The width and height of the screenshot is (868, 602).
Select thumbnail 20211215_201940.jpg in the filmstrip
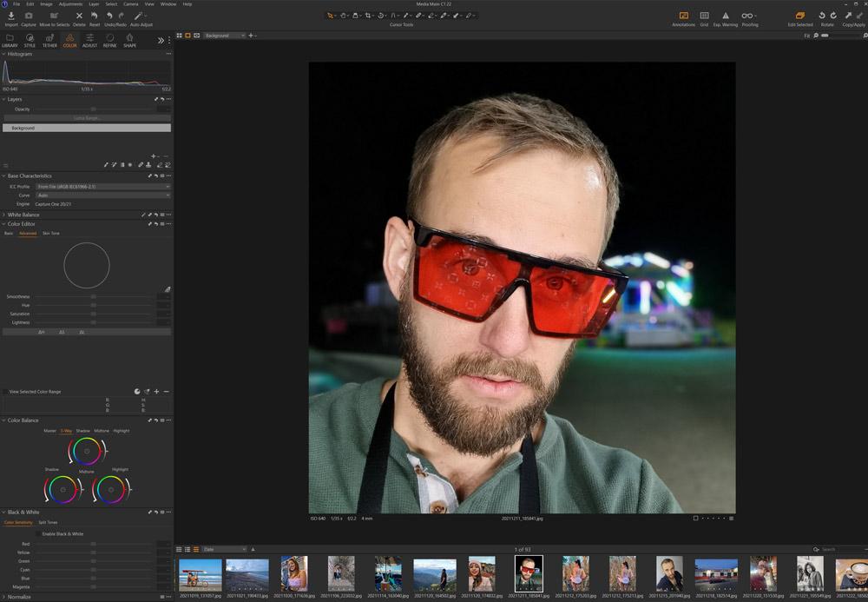coord(669,575)
